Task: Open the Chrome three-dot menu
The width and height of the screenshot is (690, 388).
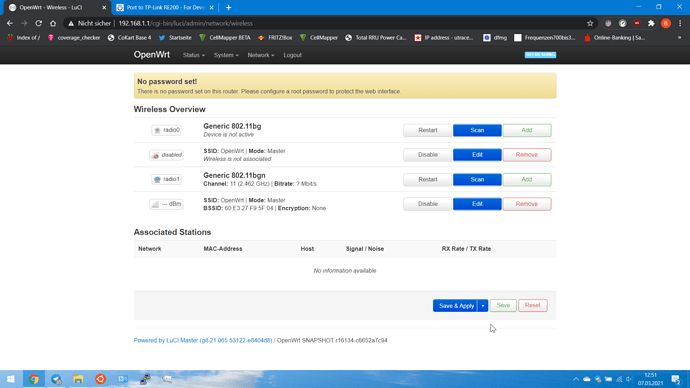Action: pyautogui.click(x=680, y=23)
